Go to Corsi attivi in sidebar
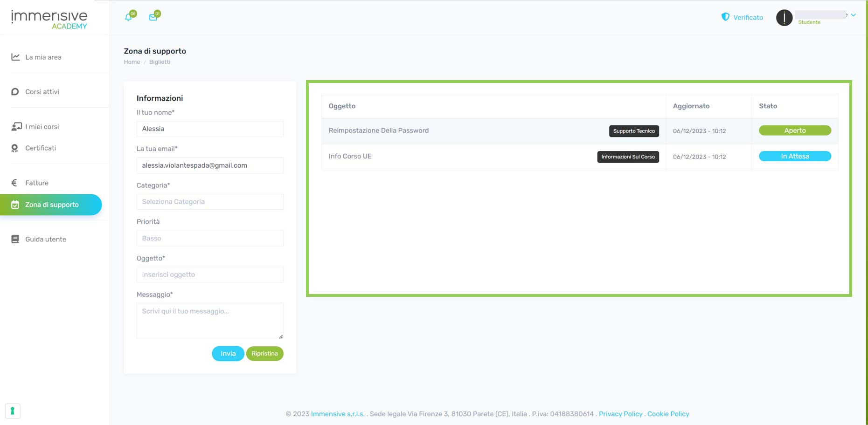Image resolution: width=868 pixels, height=425 pixels. point(42,92)
